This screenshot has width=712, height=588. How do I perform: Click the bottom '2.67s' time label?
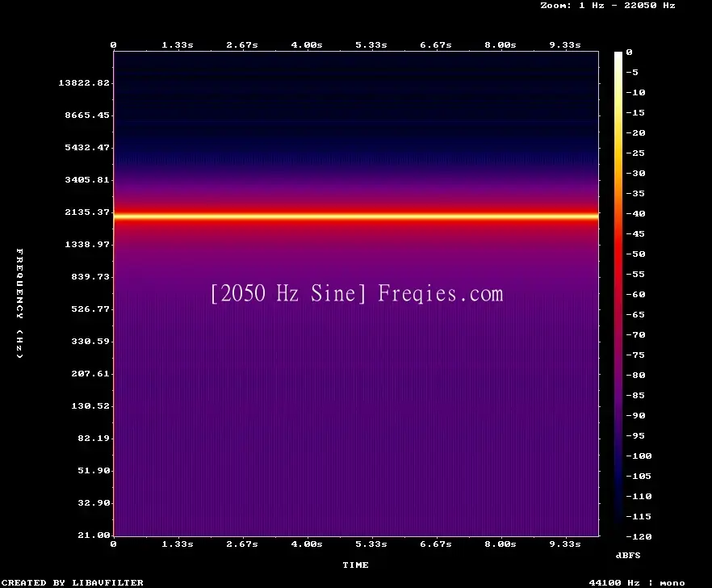242,544
